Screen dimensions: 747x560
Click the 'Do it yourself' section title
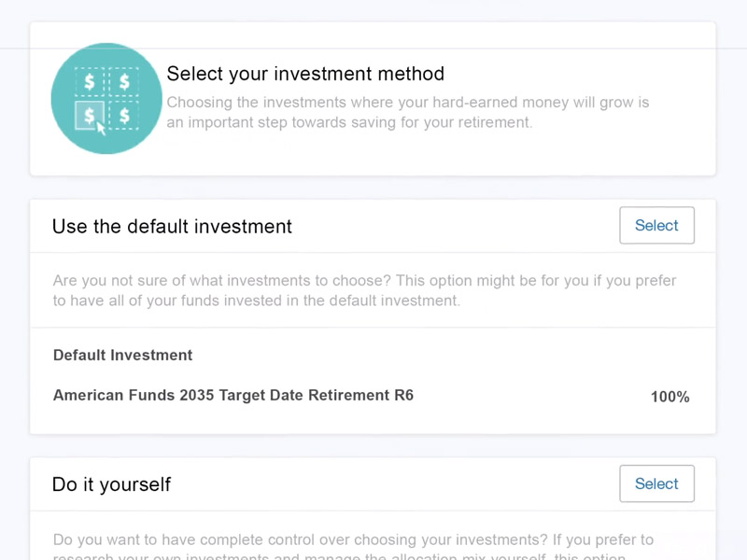point(111,484)
